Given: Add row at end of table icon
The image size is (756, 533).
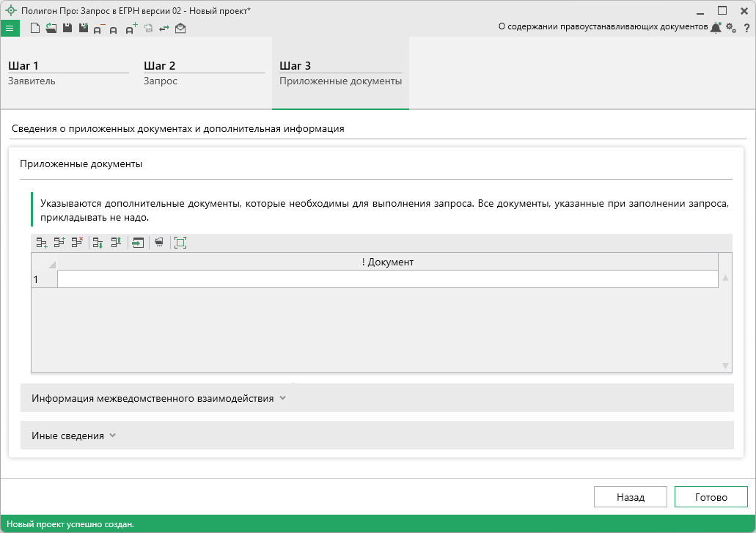Looking at the screenshot, I should pyautogui.click(x=42, y=243).
